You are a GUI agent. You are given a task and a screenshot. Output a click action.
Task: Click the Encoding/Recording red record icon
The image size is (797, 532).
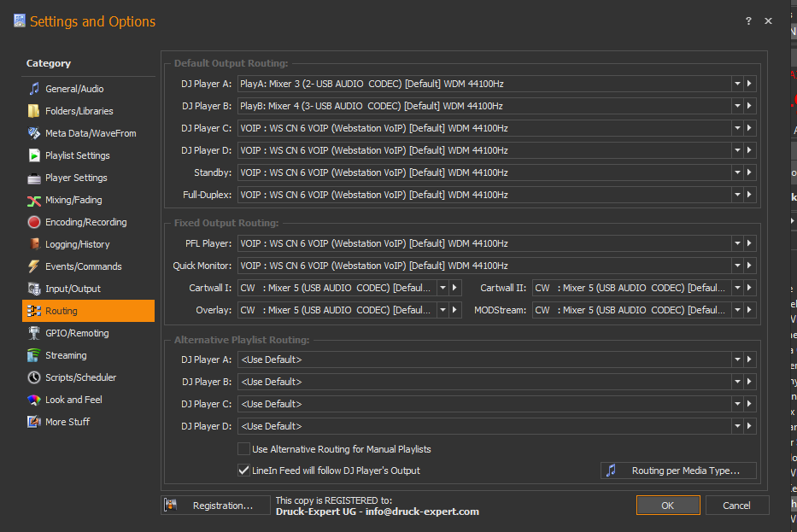34,222
